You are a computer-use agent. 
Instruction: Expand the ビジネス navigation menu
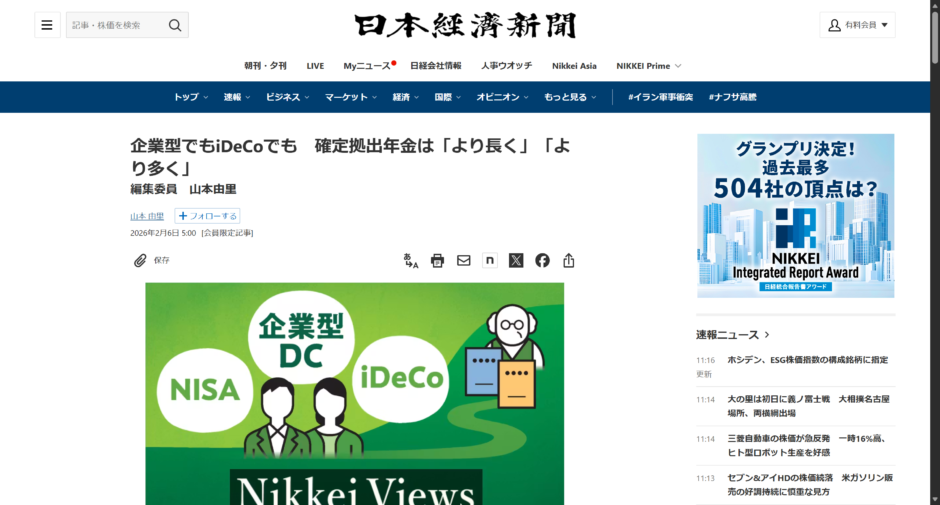(x=287, y=97)
